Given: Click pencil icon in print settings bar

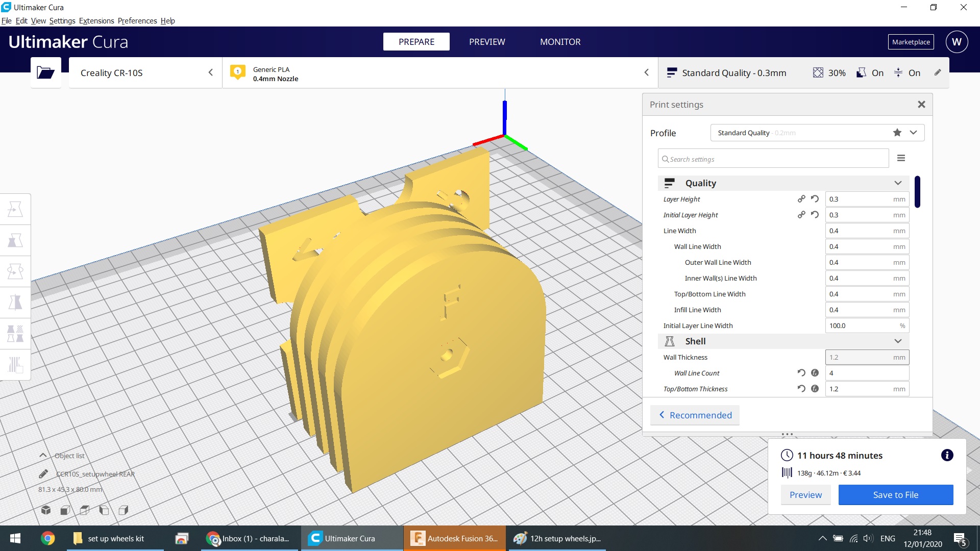Looking at the screenshot, I should pos(938,72).
